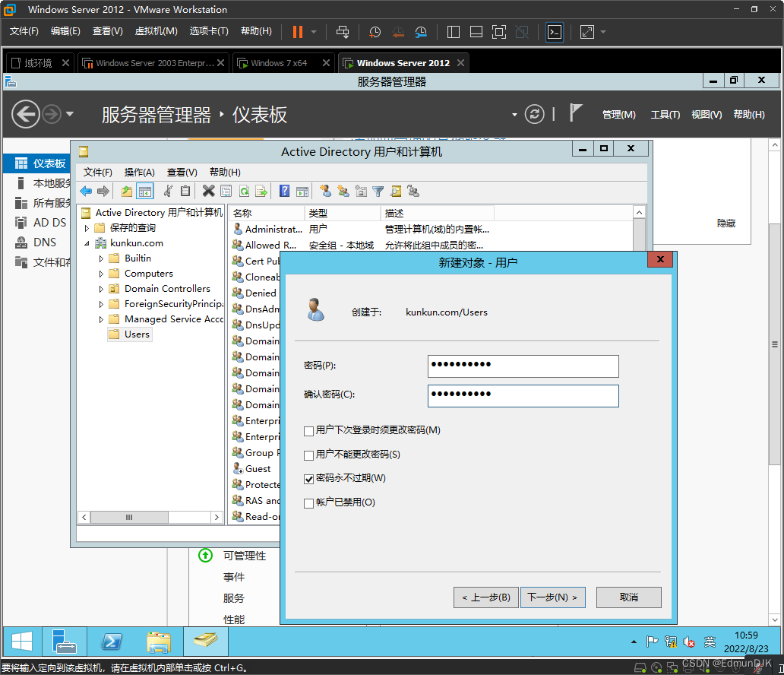Check 用户不能更改密码(S) option
Image resolution: width=784 pixels, height=675 pixels.
(x=308, y=455)
